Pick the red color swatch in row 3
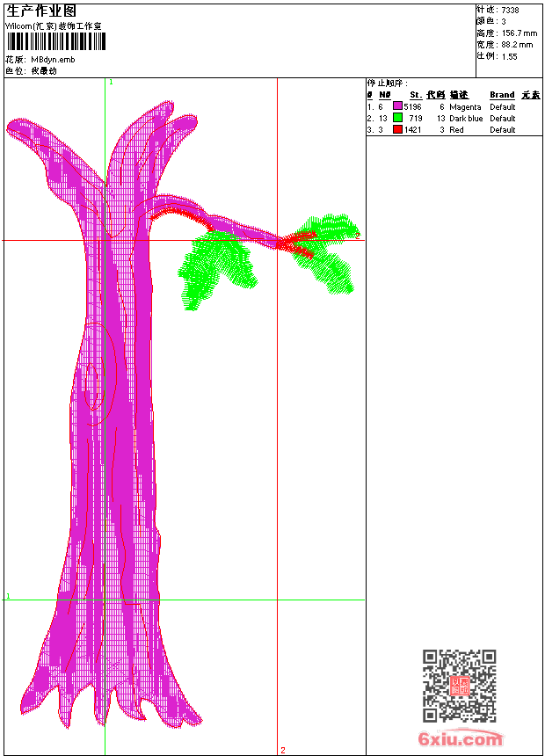 coord(397,129)
